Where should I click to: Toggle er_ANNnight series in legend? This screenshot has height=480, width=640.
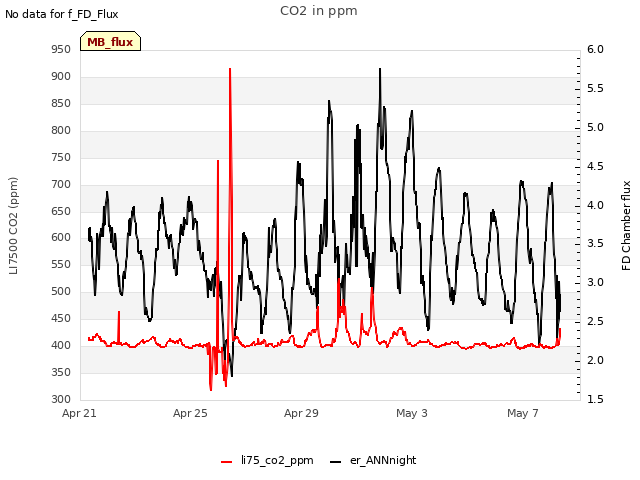pos(373,460)
